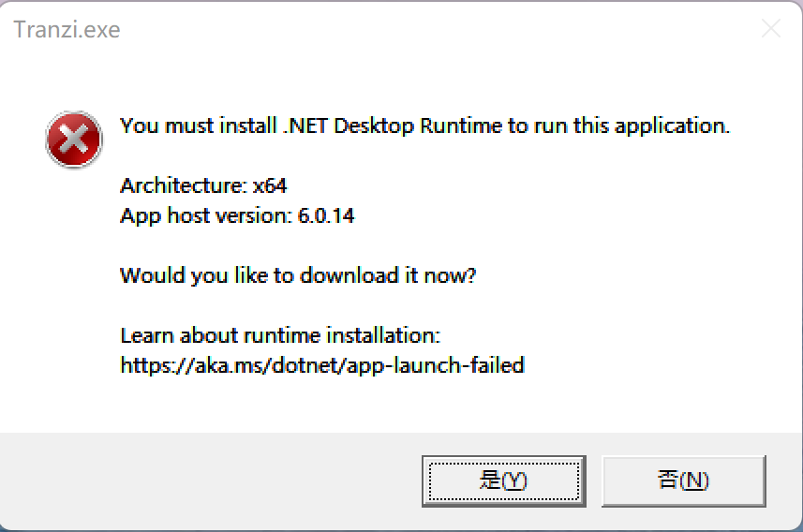Open the aka.ms app-launch-failed URL

321,365
